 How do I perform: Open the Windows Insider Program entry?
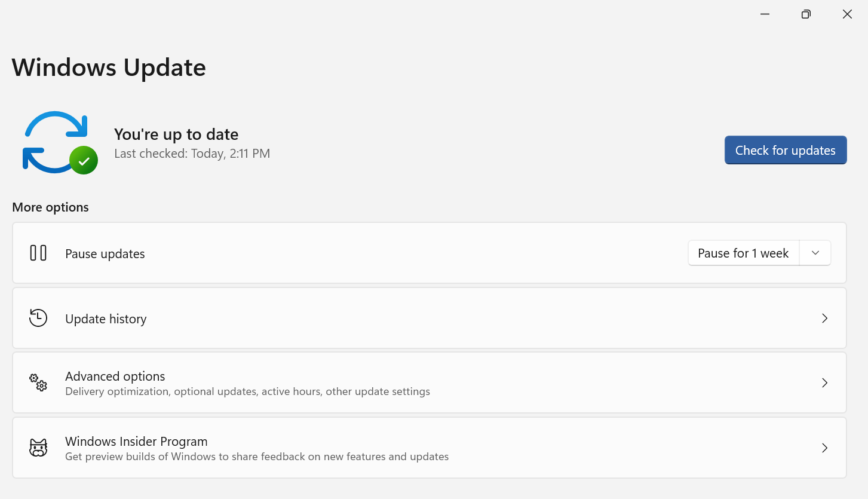click(430, 448)
